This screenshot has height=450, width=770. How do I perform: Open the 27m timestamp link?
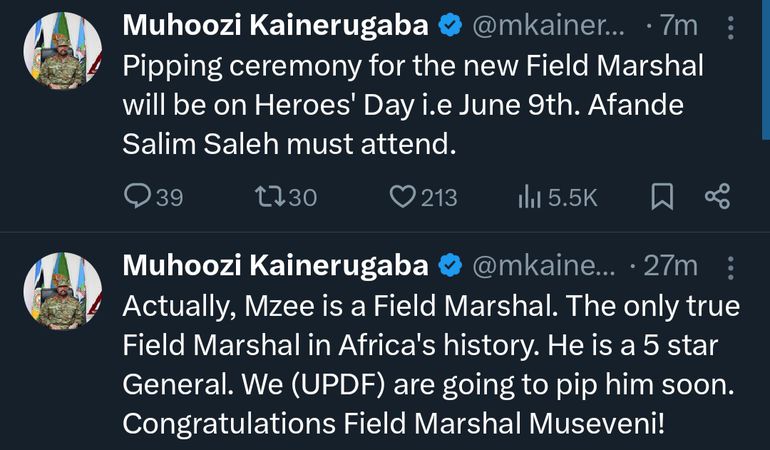[x=668, y=266]
